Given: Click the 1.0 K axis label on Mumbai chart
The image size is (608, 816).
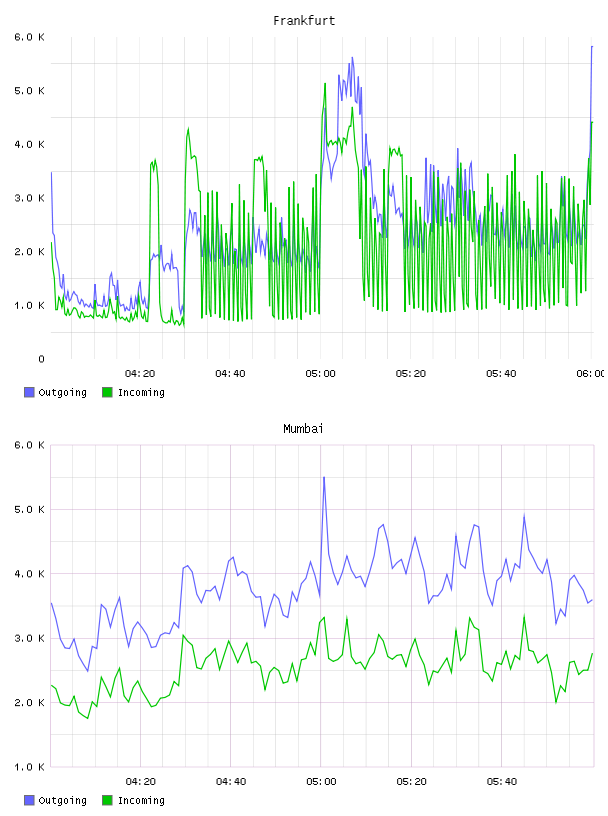Looking at the screenshot, I should (x=30, y=767).
